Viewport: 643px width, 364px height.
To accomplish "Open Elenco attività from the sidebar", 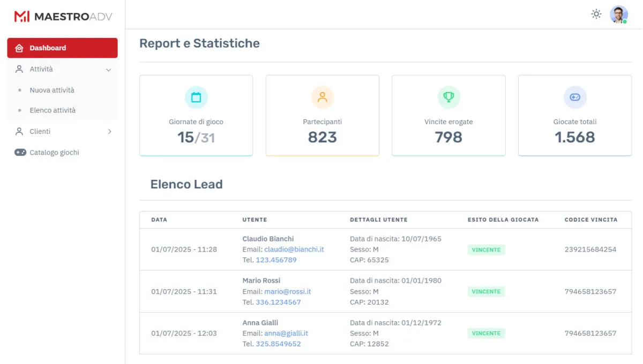I will pyautogui.click(x=54, y=110).
